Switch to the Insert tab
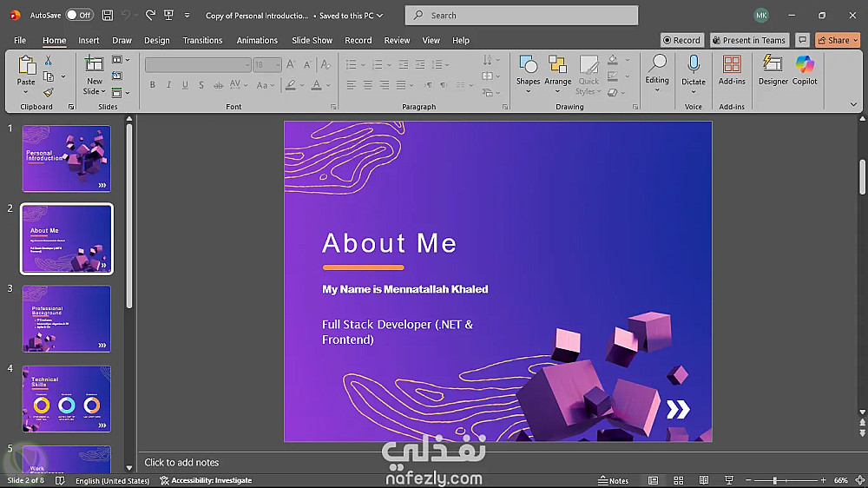 pyautogui.click(x=89, y=40)
